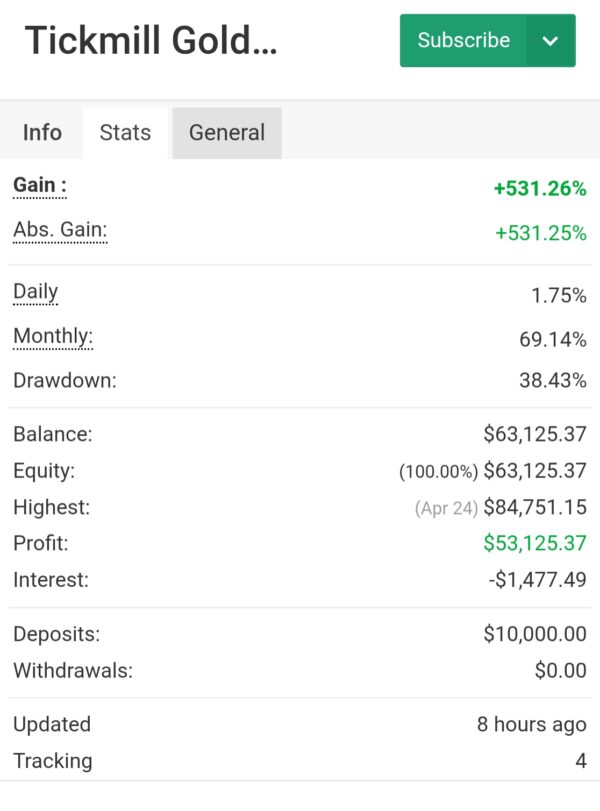600x811 pixels.
Task: Click the Interest value -$1,477.49
Action: coord(538,579)
